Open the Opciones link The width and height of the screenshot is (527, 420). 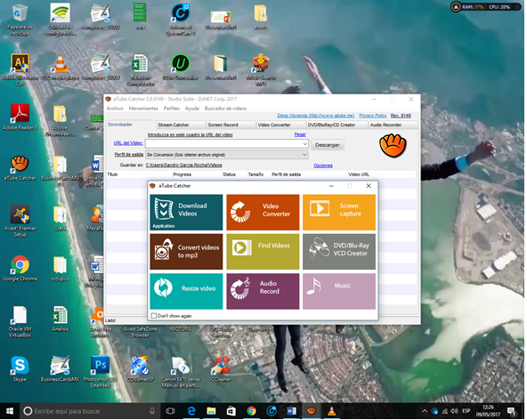(324, 166)
